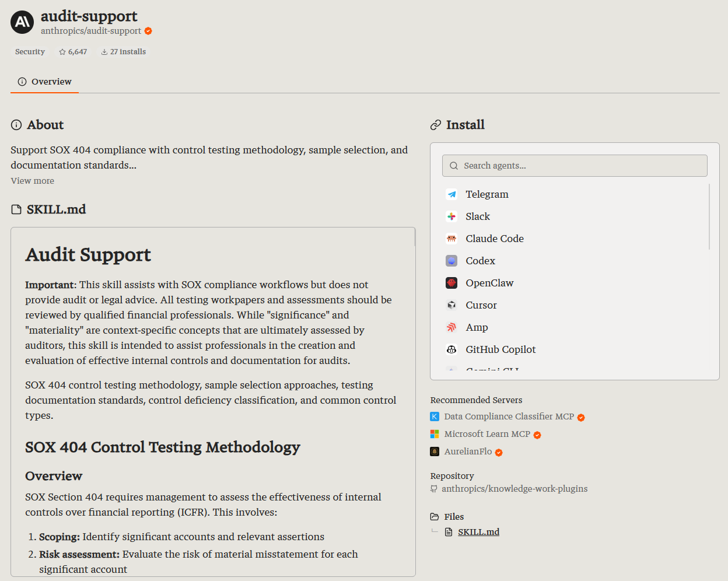This screenshot has width=728, height=581.
Task: Open the anthropics/audit-support link
Action: tap(91, 31)
